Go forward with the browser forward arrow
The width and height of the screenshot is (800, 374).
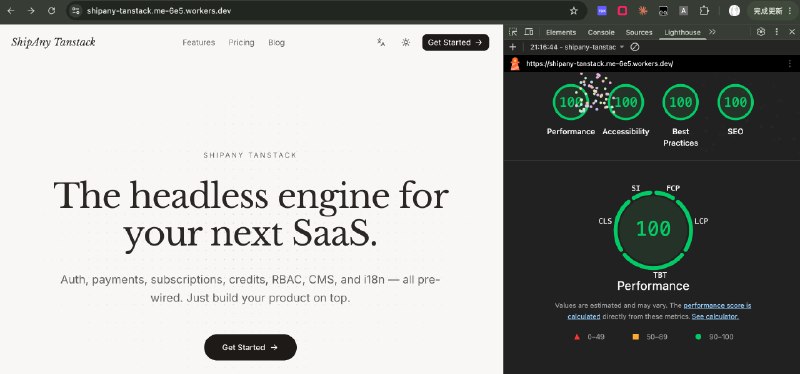tap(31, 10)
